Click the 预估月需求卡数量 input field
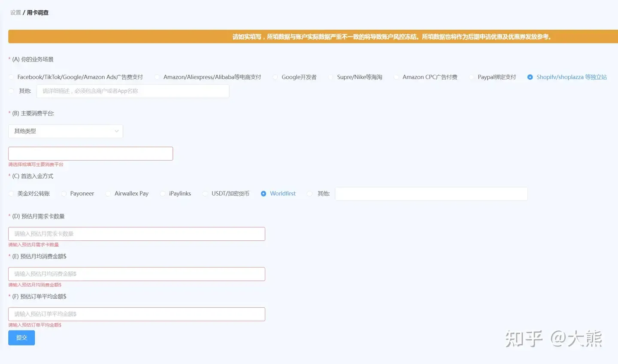This screenshot has height=364, width=618. point(136,234)
